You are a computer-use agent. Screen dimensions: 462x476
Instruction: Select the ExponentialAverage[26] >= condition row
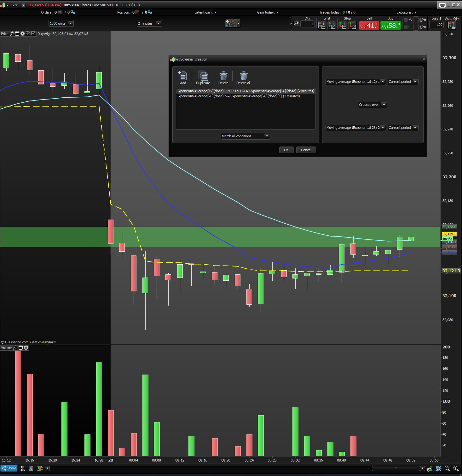click(245, 96)
